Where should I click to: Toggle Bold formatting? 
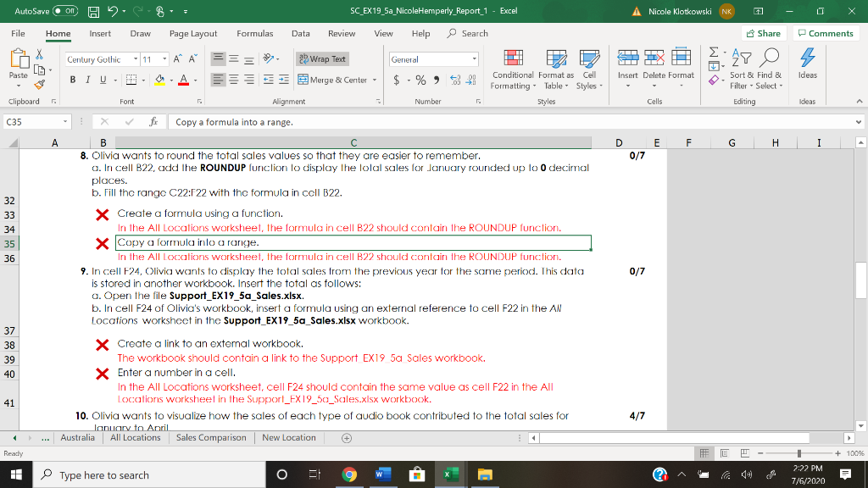click(74, 78)
